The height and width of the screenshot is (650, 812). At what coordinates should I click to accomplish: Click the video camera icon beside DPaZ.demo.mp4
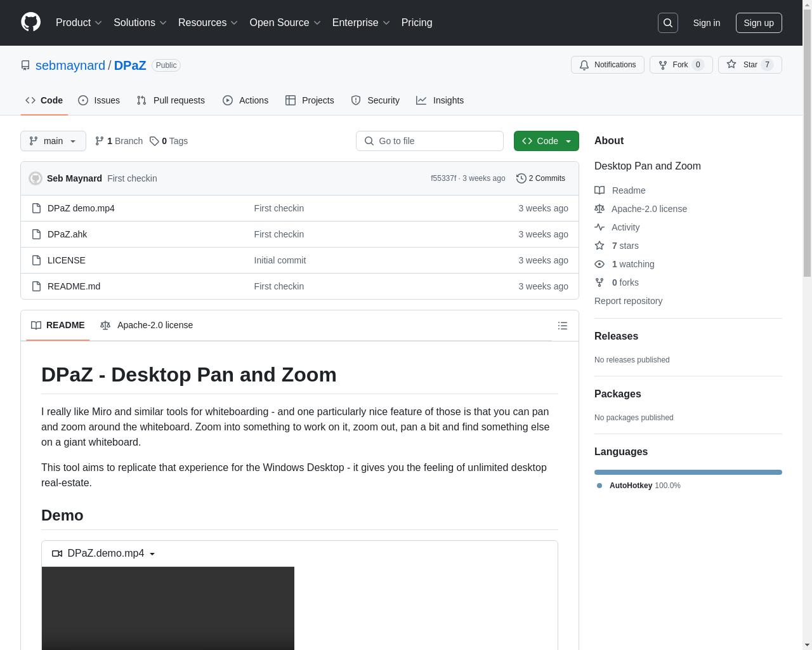click(x=57, y=554)
